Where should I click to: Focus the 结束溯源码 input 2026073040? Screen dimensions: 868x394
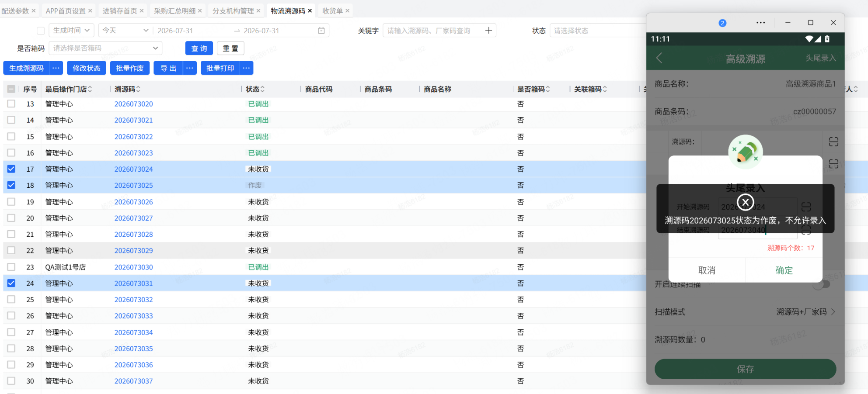758,230
